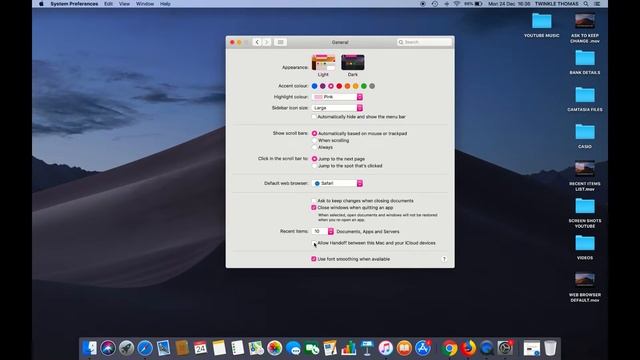Screen dimensions: 640x360
Task: Open Numbers chart icon in Dock
Action: 349,348
